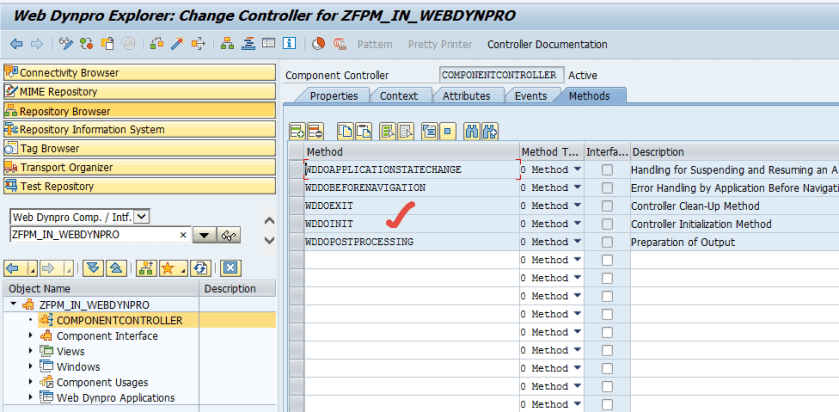This screenshot has height=412, width=839.
Task: Check Interface box for WDDOEXIT row
Action: 607,206
